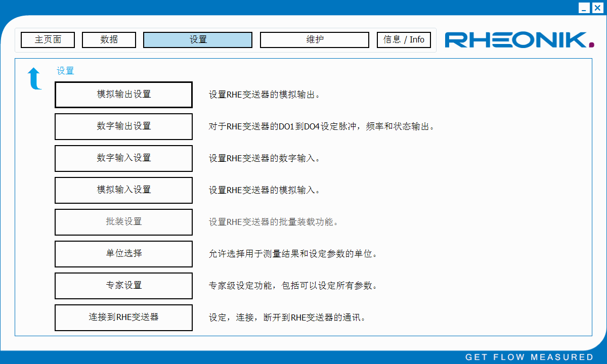The width and height of the screenshot is (607, 364).
Task: Click the blue back arrow icon
Action: [x=34, y=79]
